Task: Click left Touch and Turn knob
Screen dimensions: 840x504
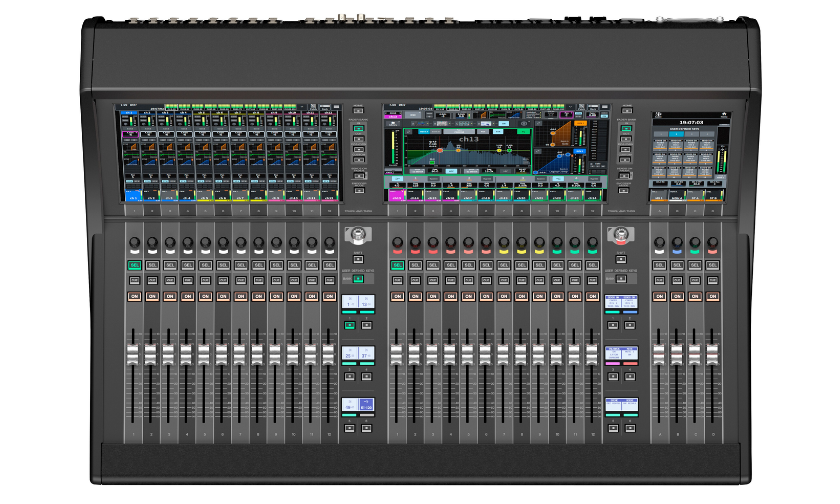Action: [x=358, y=235]
